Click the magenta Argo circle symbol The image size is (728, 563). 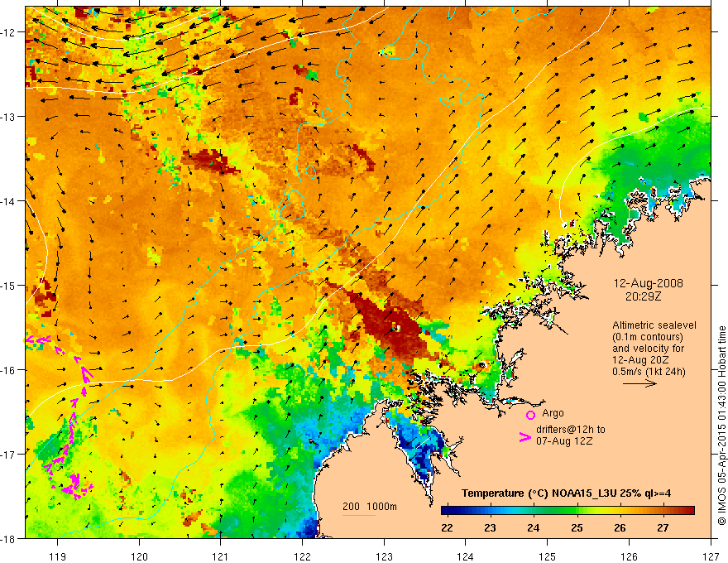(x=530, y=414)
